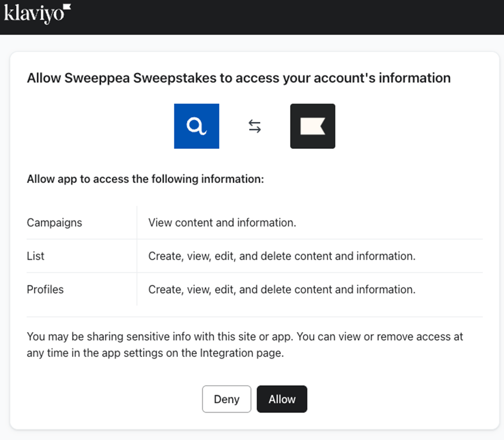Select the Campaigns permission label
Screen dimensions: 504x440
click(54, 223)
